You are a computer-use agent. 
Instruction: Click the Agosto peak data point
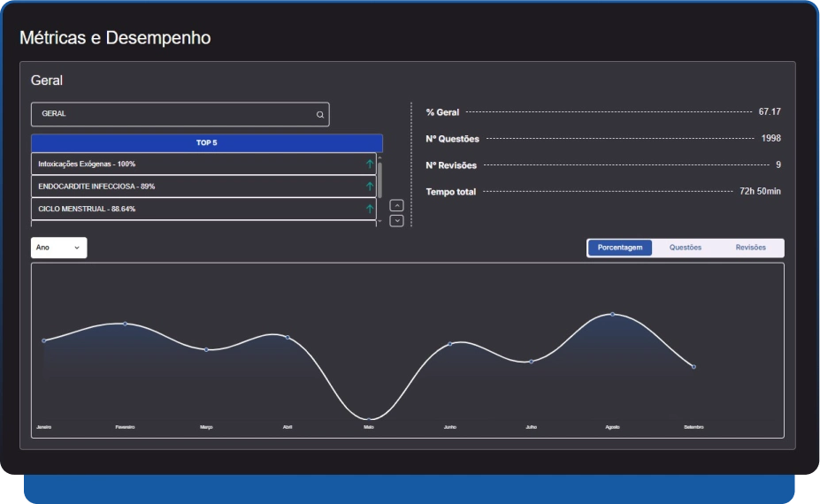[612, 314]
